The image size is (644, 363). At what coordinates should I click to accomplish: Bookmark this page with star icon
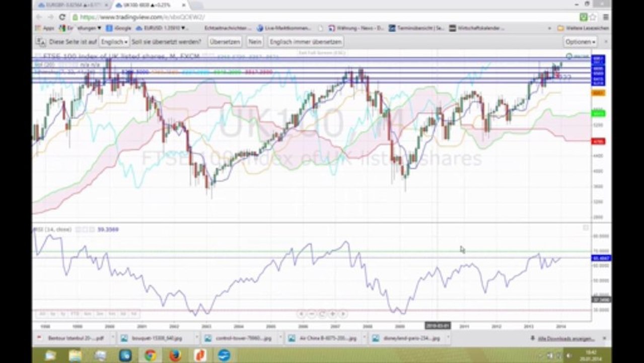click(x=593, y=17)
